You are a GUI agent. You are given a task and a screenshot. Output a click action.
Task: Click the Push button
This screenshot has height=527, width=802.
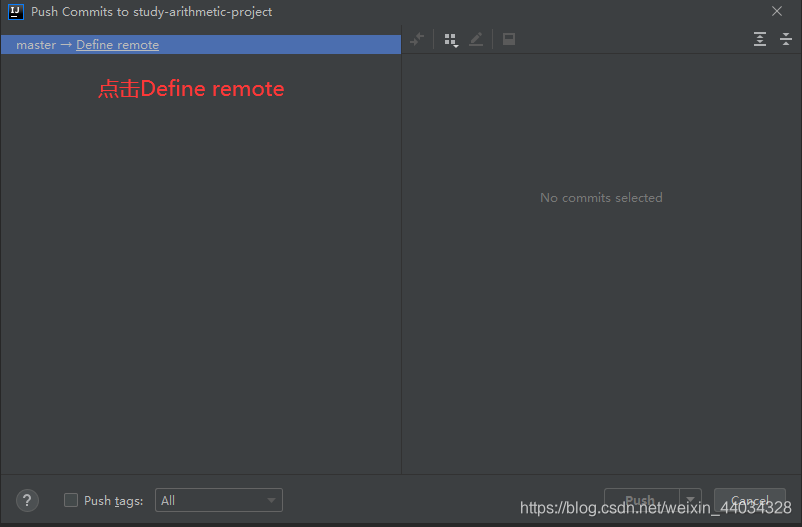pyautogui.click(x=641, y=500)
